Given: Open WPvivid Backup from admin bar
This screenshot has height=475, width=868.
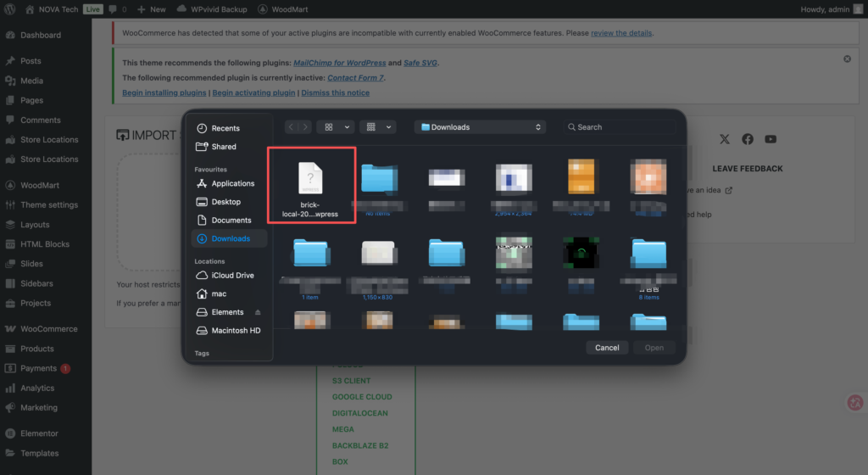Looking at the screenshot, I should [212, 8].
